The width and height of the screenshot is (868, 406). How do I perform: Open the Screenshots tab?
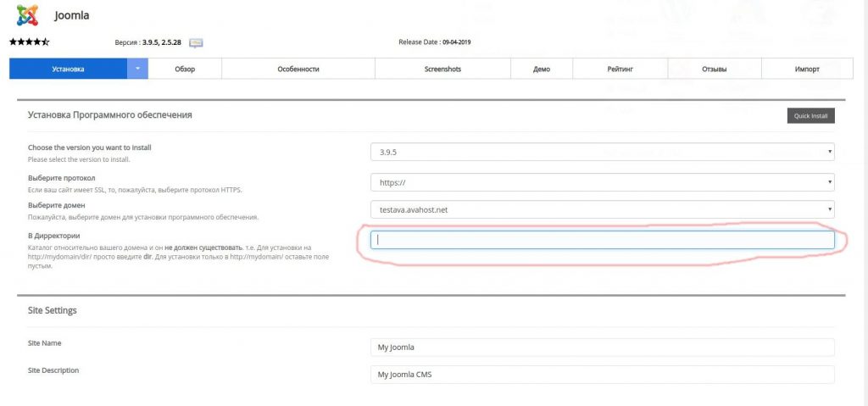[442, 70]
